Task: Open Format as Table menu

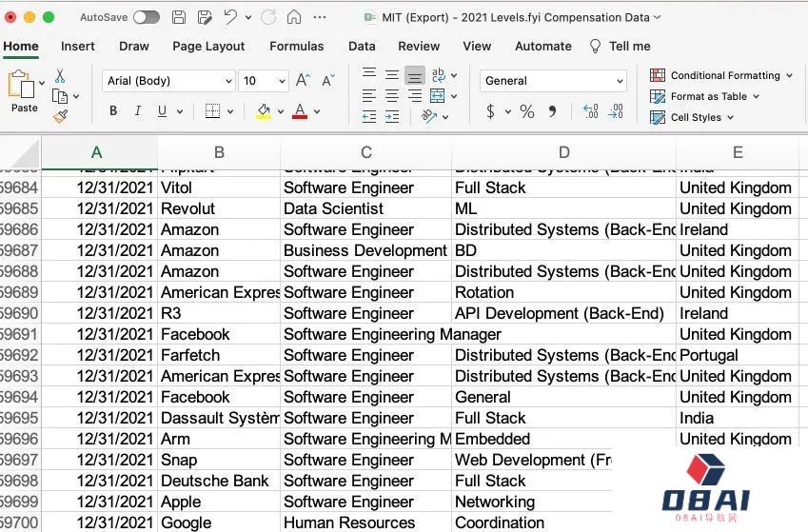Action: point(704,96)
